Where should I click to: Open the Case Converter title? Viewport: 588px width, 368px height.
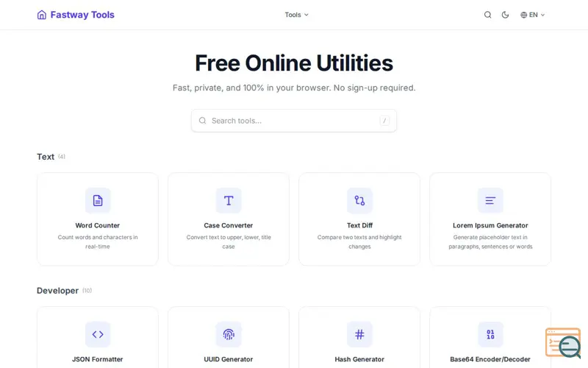point(229,225)
